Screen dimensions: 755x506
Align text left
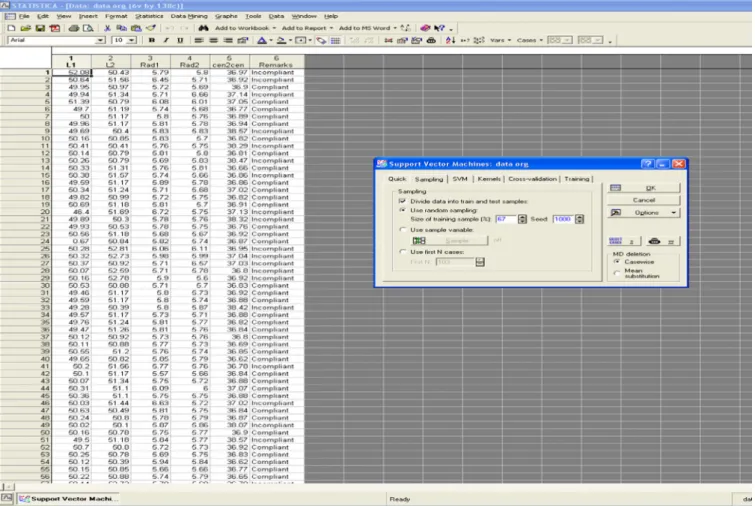(198, 40)
